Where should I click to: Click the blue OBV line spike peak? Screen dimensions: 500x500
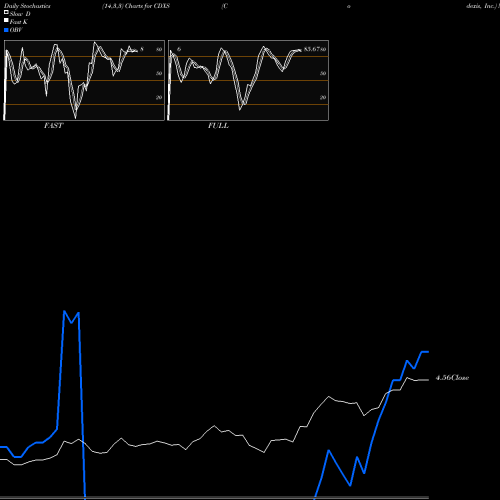pyautogui.click(x=64, y=311)
